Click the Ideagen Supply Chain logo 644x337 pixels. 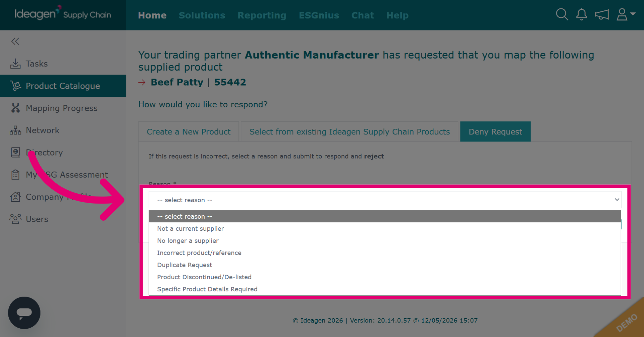pos(63,14)
